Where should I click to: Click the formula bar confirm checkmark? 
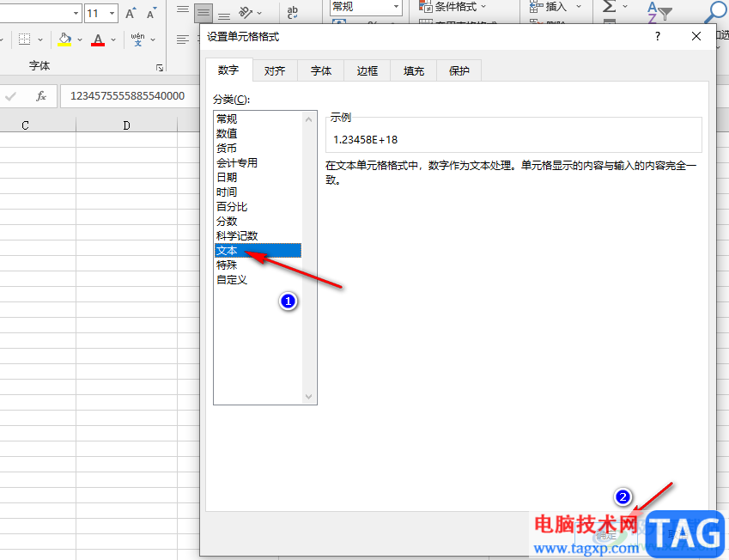coord(10,96)
